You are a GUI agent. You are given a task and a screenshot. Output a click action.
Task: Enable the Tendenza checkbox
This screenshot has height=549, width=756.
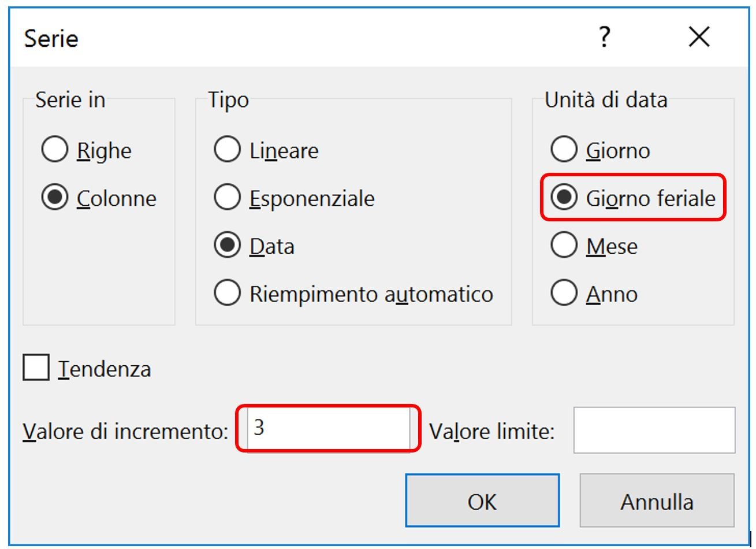coord(36,368)
